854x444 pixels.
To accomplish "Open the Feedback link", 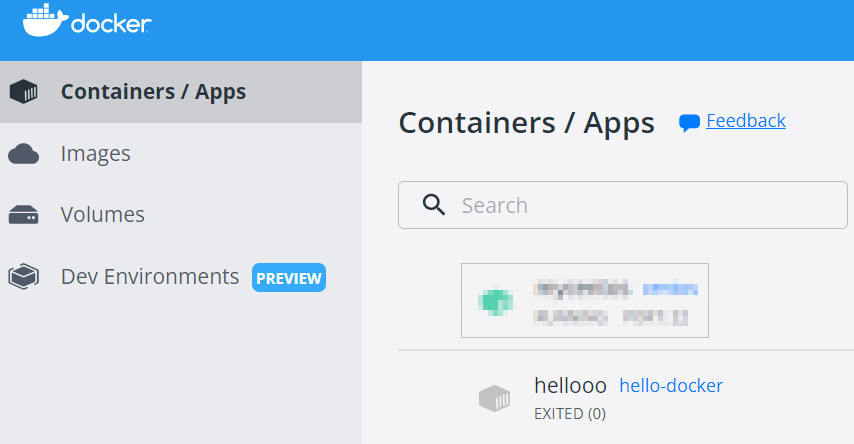I will click(x=745, y=121).
